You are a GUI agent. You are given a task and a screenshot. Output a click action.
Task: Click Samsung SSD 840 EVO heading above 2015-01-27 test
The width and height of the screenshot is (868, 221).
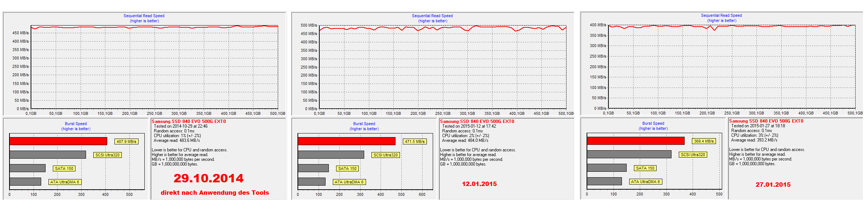click(x=766, y=121)
